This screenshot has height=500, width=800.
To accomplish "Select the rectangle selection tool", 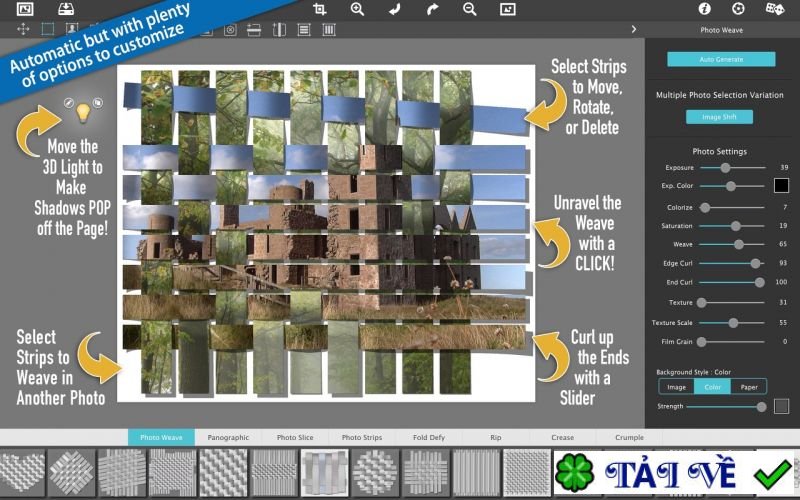I will (48, 29).
